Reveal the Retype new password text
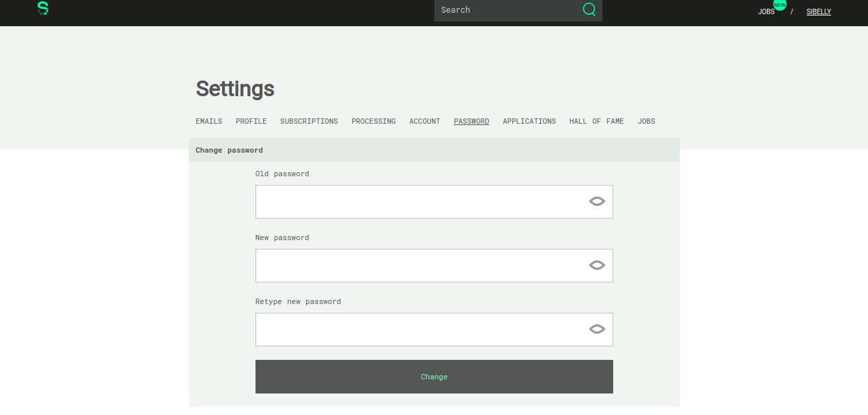This screenshot has width=868, height=415. point(597,329)
